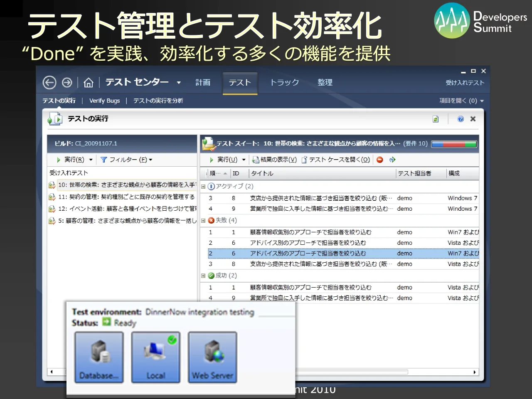The image size is (532, 399).
Task: Switch to the テスト tab
Action: [x=240, y=83]
